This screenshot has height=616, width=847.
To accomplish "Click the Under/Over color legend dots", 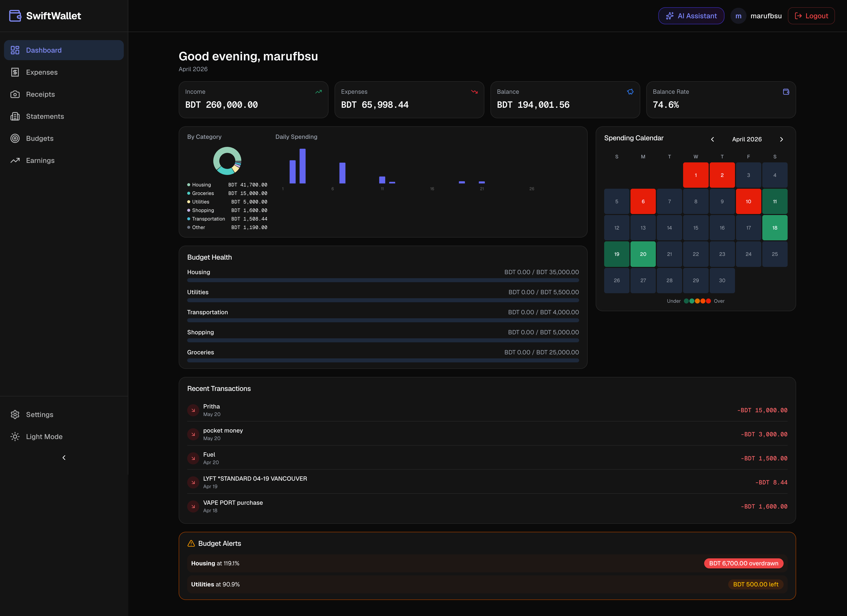I will pos(697,301).
